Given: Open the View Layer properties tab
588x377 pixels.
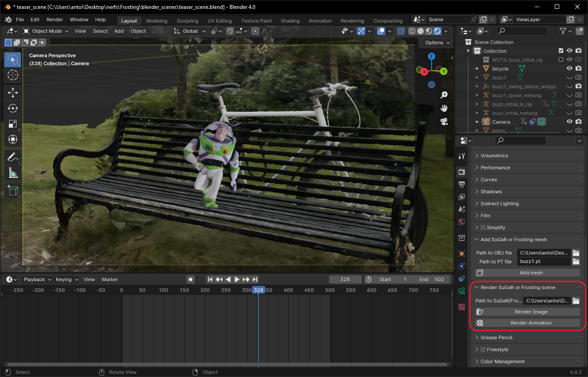Looking at the screenshot, I should [x=462, y=196].
